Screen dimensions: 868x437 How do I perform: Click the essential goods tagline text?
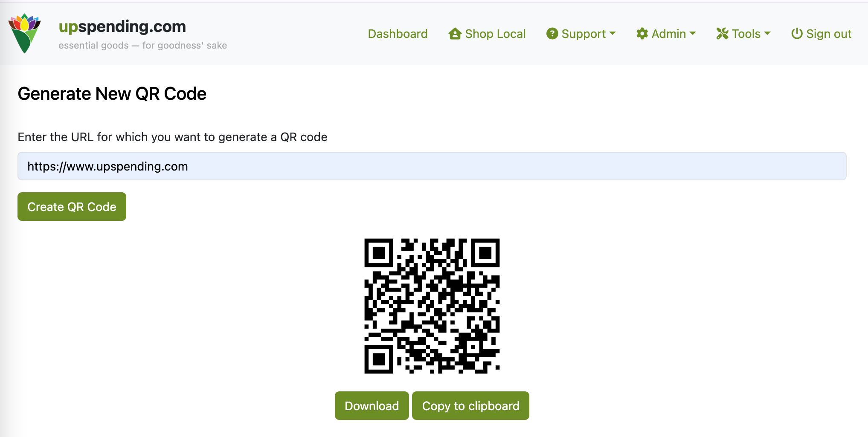(x=143, y=46)
